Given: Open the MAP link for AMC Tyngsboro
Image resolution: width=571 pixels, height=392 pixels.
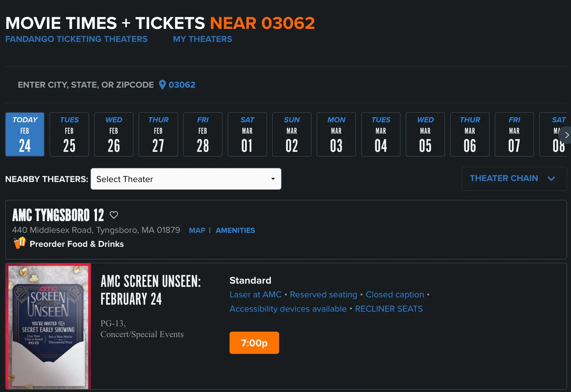Looking at the screenshot, I should (x=197, y=230).
